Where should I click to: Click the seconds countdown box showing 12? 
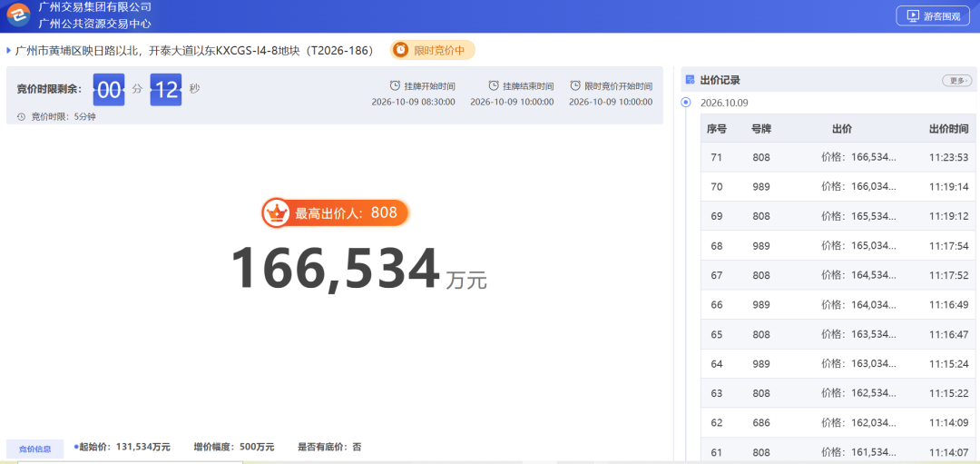166,89
